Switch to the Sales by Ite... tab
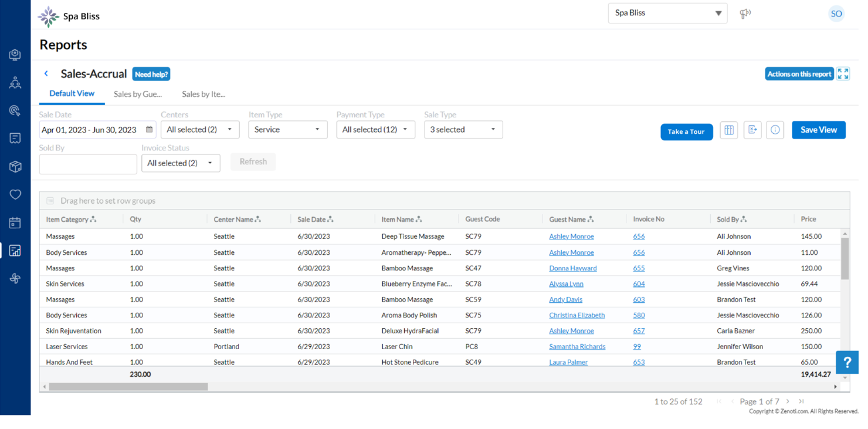The image size is (868, 429). click(204, 94)
